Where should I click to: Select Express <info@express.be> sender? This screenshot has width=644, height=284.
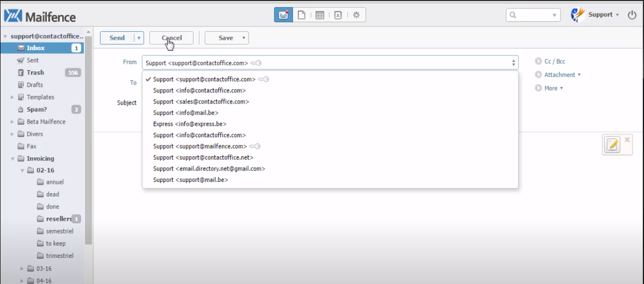pos(330,124)
